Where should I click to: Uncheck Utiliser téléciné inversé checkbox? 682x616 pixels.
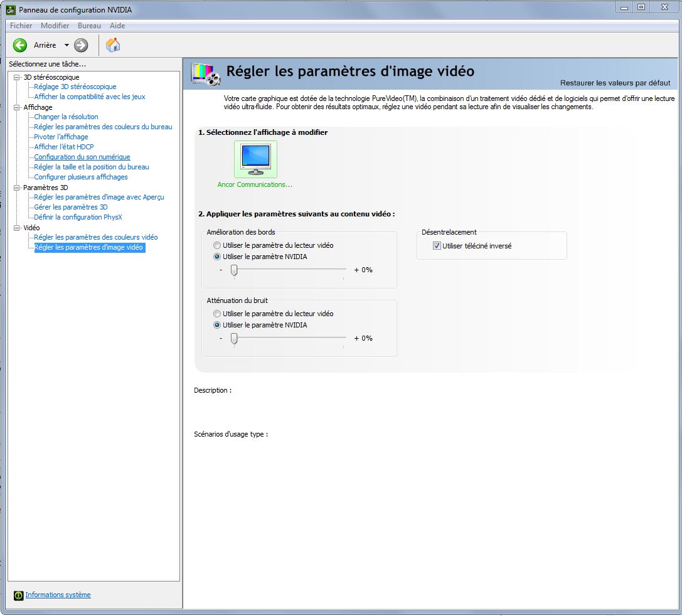[437, 246]
